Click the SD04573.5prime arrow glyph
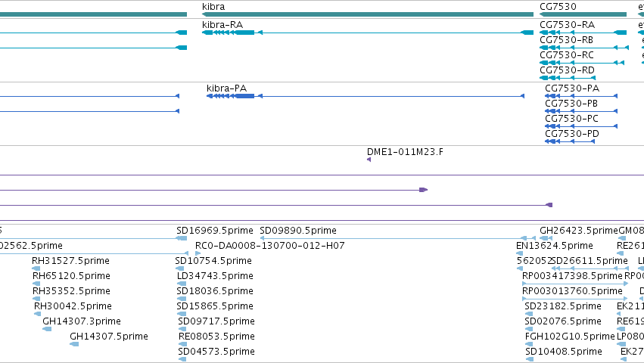Screen dimensions: 644x363 (182, 359)
